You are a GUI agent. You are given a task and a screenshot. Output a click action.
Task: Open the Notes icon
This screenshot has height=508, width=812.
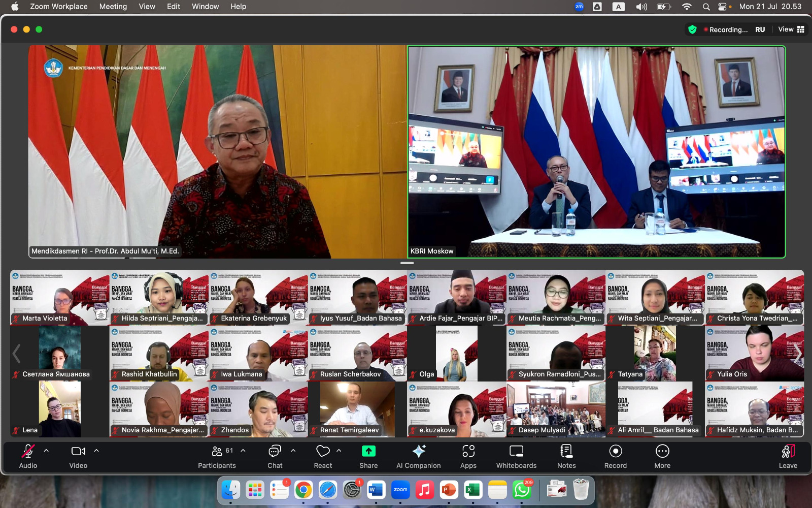click(566, 452)
